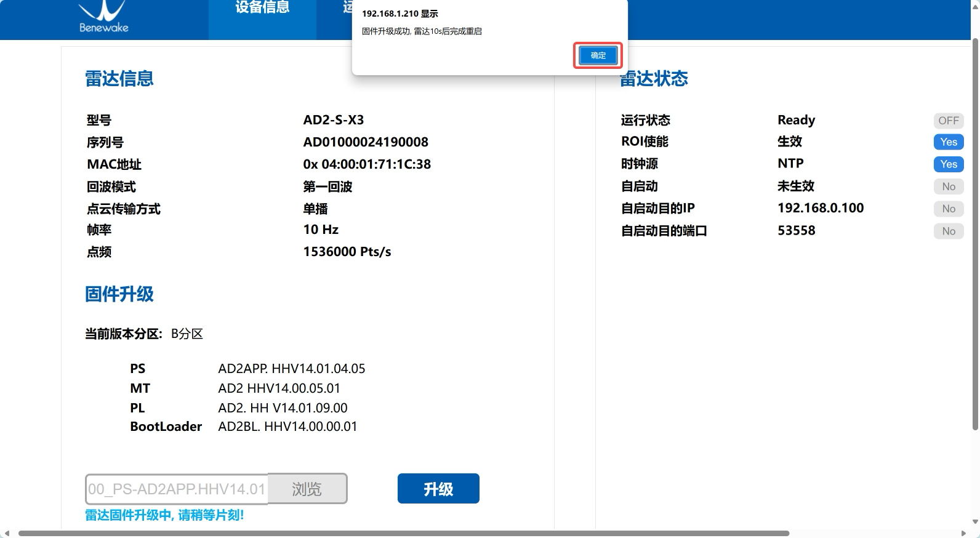The height and width of the screenshot is (538, 980).
Task: Click the 未生效 auto-start value
Action: pos(796,186)
